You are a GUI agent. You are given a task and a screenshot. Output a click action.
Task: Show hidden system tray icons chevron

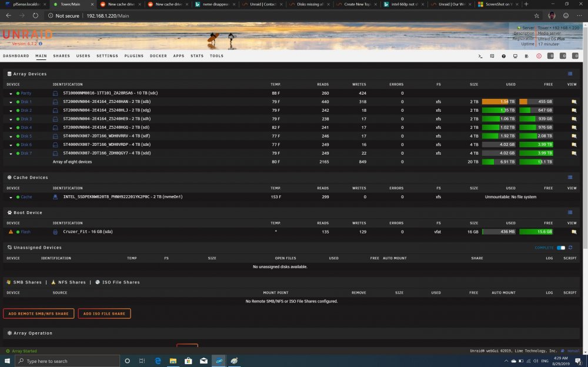(x=506, y=361)
